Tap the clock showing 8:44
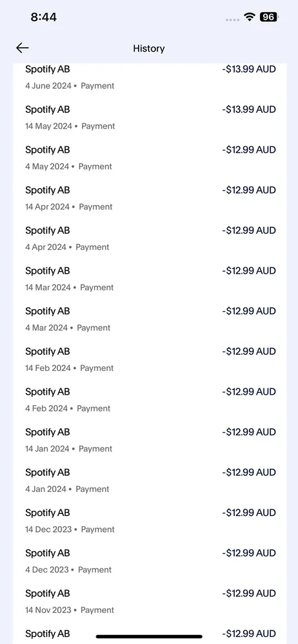Screen dimensions: 298x644 tap(44, 17)
